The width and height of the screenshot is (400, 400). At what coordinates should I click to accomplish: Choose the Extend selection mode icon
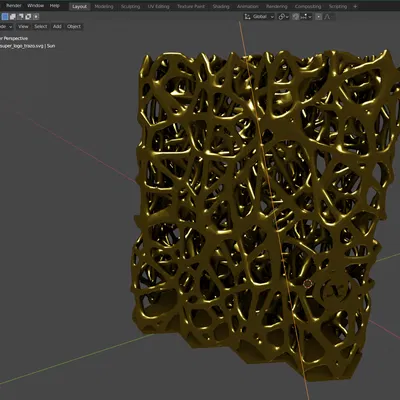pyautogui.click(x=13, y=16)
